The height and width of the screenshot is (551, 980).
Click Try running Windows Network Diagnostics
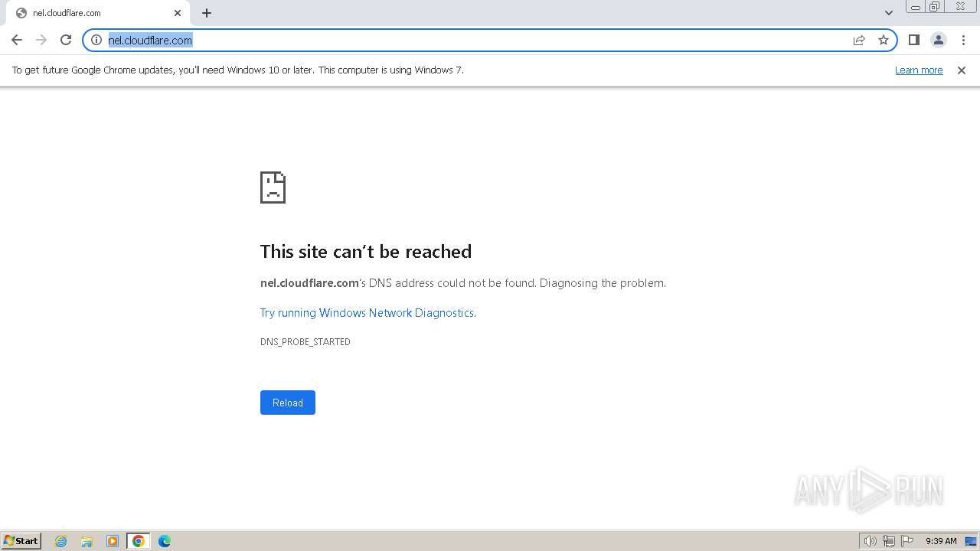pos(367,312)
